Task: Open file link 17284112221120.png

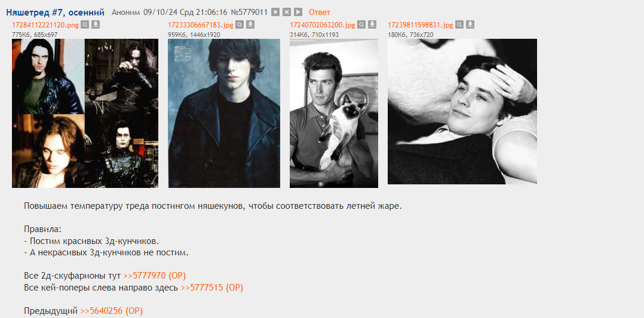Action: (x=45, y=25)
